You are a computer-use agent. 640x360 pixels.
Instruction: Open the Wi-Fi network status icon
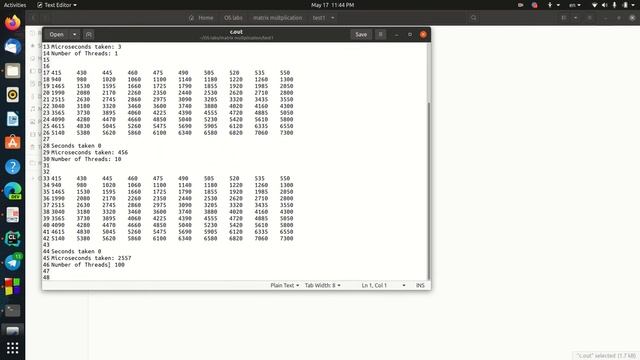(x=594, y=5)
